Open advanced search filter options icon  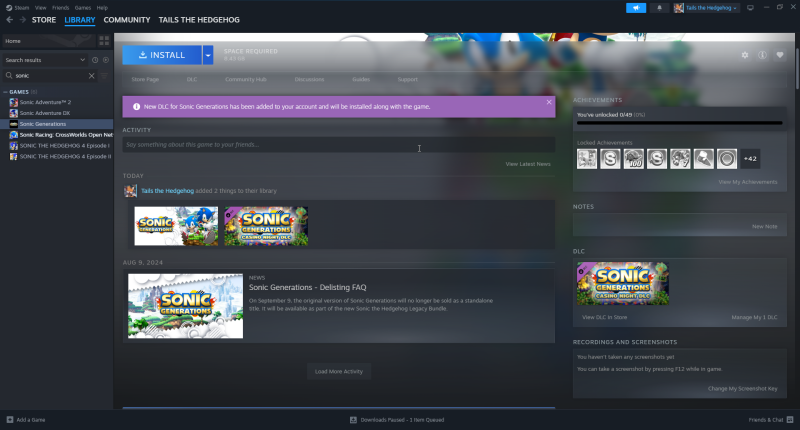[104, 75]
